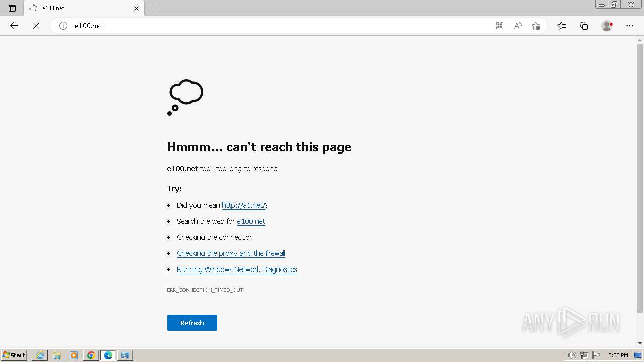Launch Google Chrome from taskbar

[91, 355]
